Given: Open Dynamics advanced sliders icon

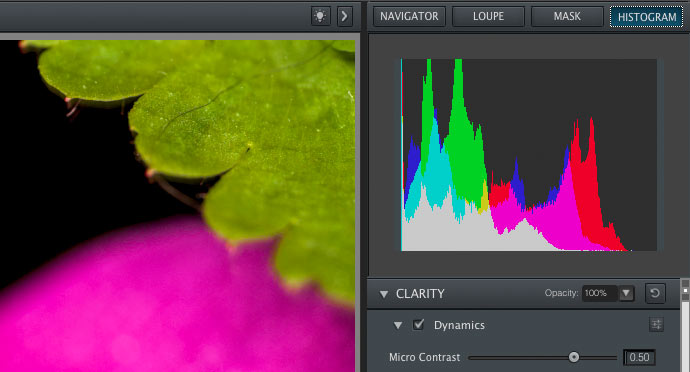Looking at the screenshot, I should coord(656,325).
